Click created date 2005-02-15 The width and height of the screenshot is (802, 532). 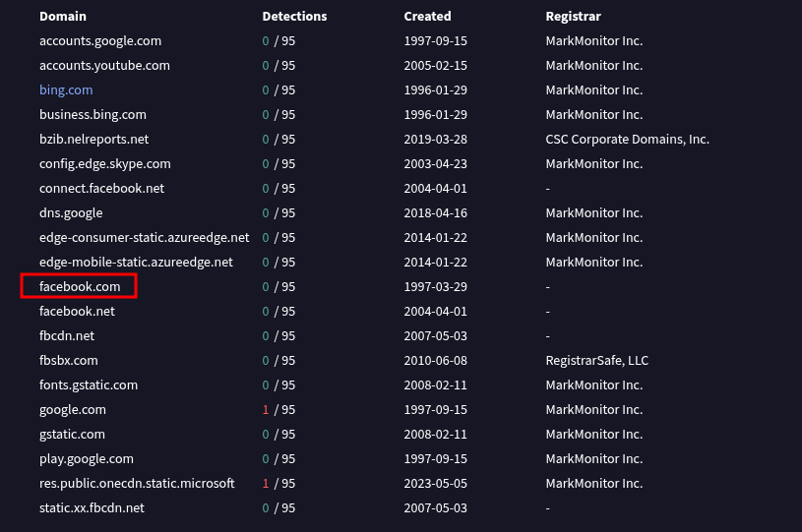436,66
